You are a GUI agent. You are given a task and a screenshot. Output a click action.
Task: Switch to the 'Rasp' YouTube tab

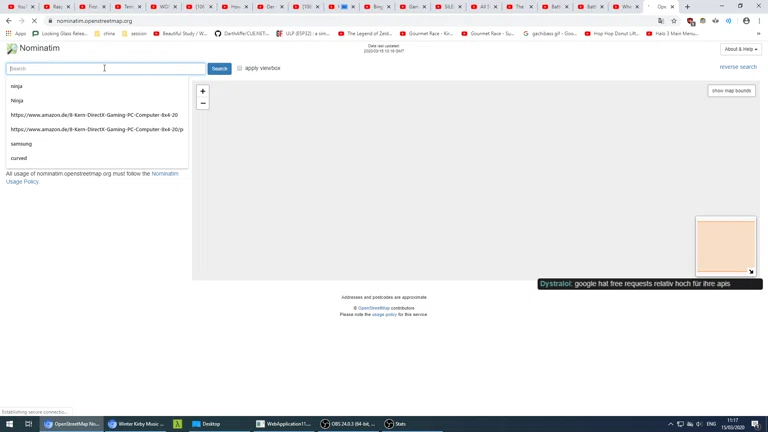[54, 7]
